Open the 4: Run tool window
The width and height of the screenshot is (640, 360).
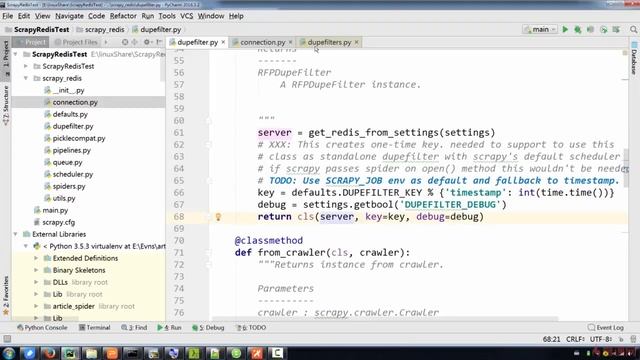pos(169,327)
